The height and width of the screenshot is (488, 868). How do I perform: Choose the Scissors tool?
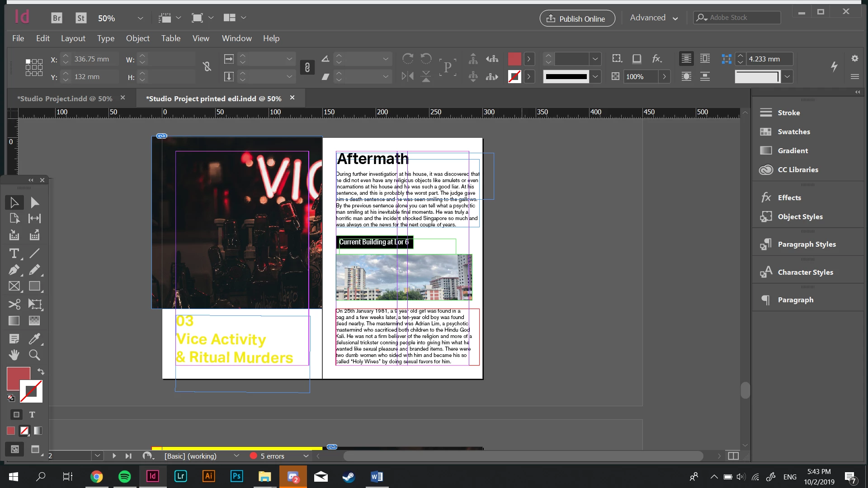click(14, 304)
